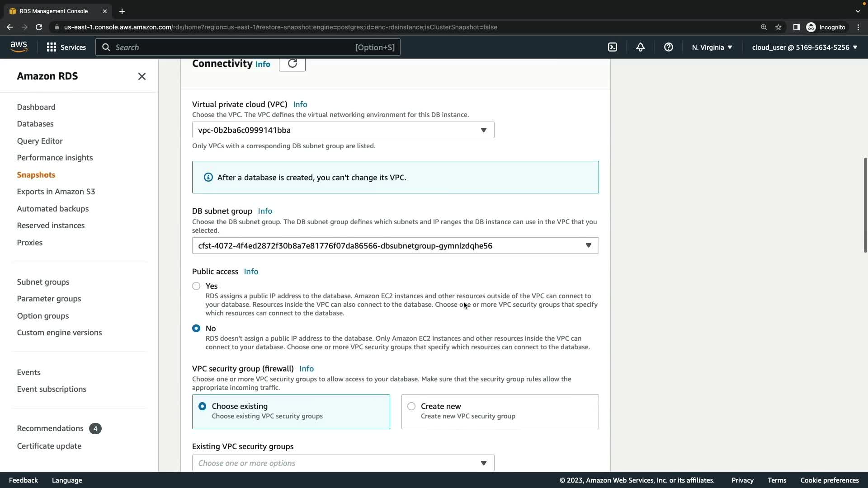
Task: Open Existing VPC security groups dropdown
Action: [x=343, y=463]
